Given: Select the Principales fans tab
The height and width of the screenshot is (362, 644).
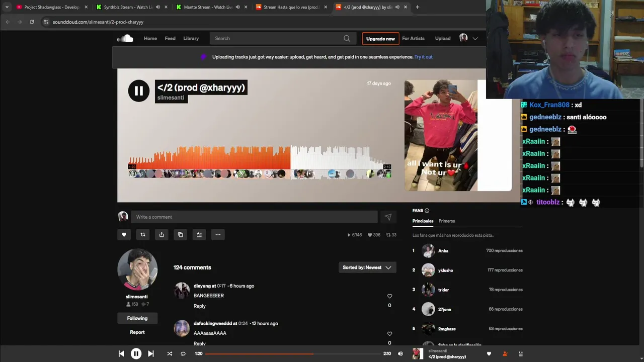Looking at the screenshot, I should click(423, 221).
